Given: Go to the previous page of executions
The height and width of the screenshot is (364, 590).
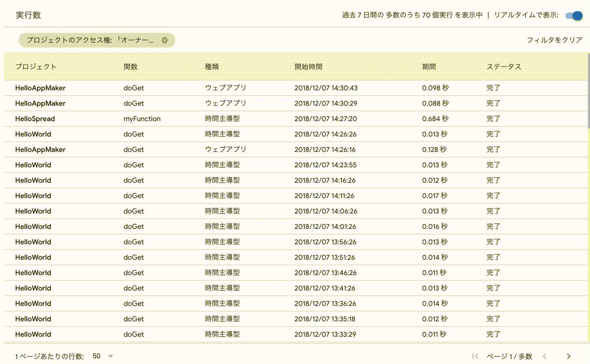Looking at the screenshot, I should pos(544,356).
